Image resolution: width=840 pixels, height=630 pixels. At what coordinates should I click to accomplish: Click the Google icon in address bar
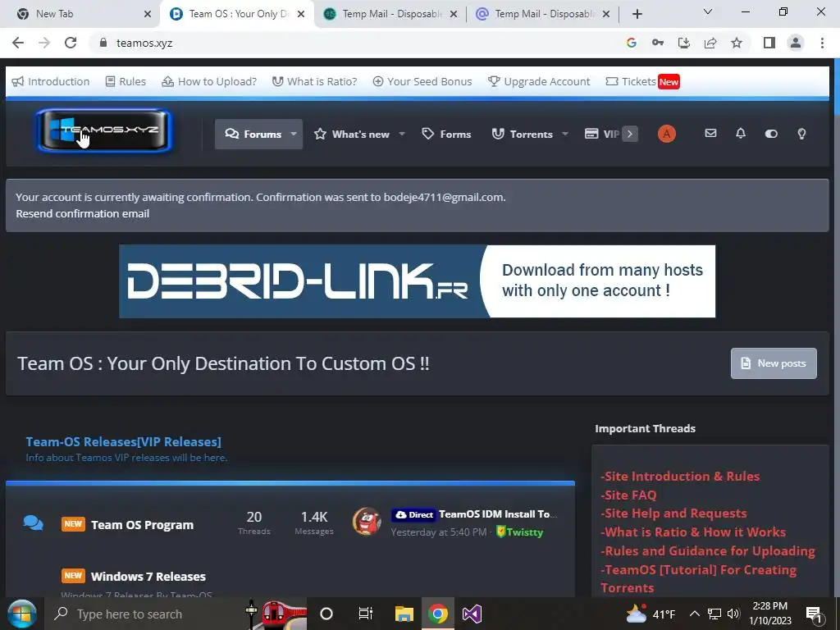[631, 43]
